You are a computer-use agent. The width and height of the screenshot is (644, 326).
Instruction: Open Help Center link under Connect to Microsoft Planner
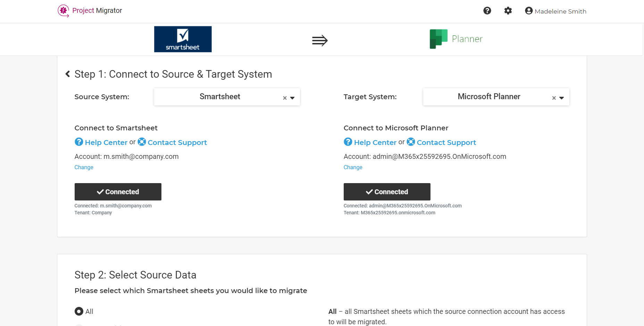(375, 143)
